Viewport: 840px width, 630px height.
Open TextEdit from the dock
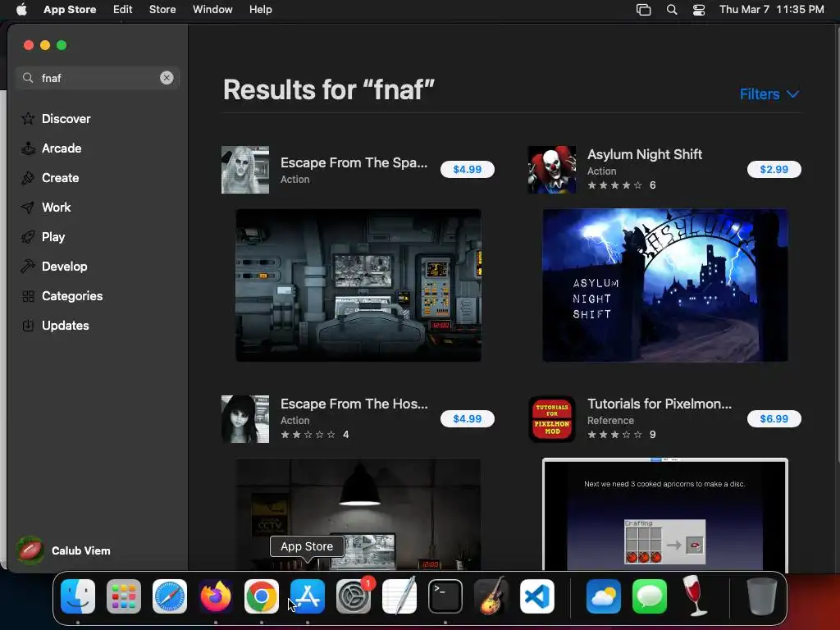[x=399, y=596]
